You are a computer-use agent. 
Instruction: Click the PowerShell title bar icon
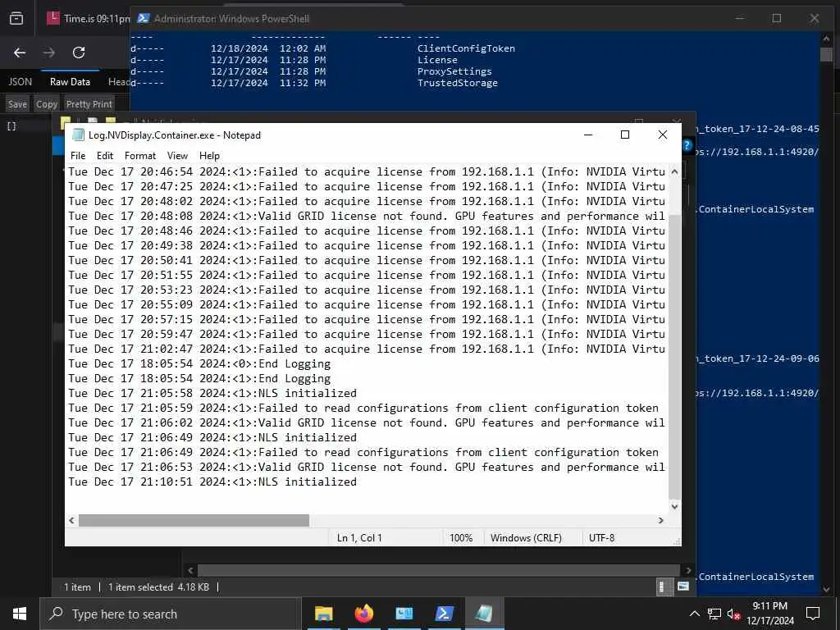click(143, 18)
